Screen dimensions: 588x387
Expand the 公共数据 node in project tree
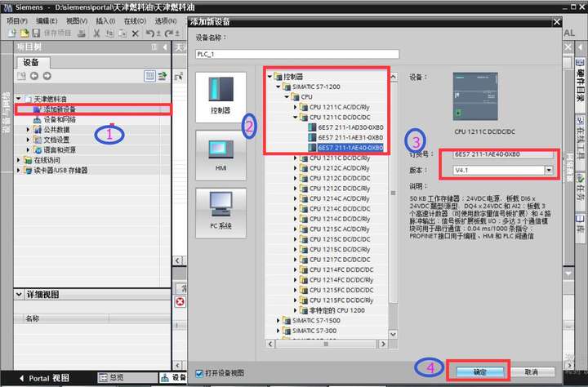point(28,129)
